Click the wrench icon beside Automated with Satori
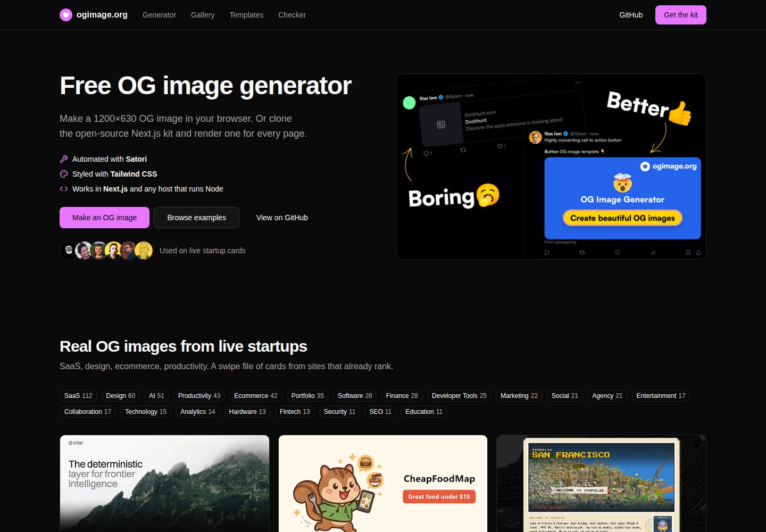The image size is (766, 532). (64, 159)
